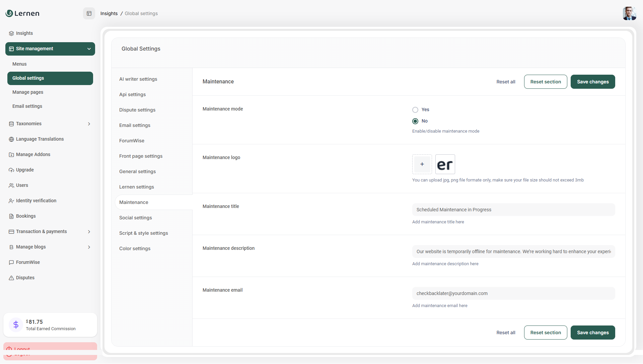Click the top Reset section button
The height and width of the screenshot is (364, 643).
545,82
